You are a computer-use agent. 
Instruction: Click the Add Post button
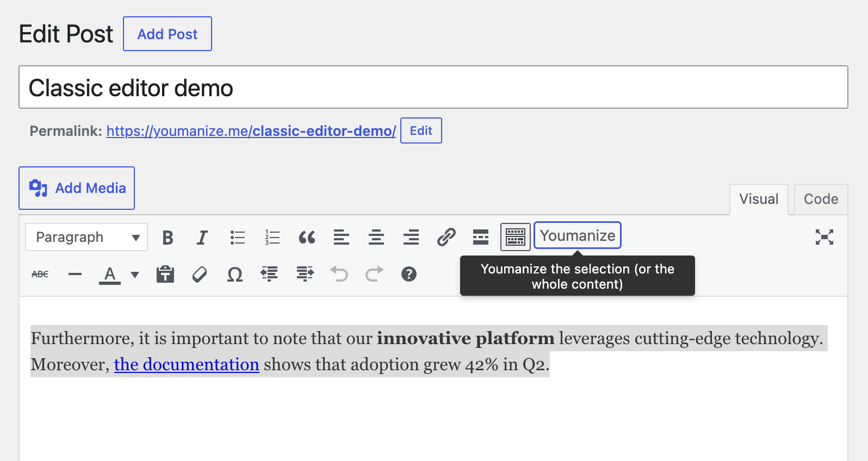(x=168, y=34)
